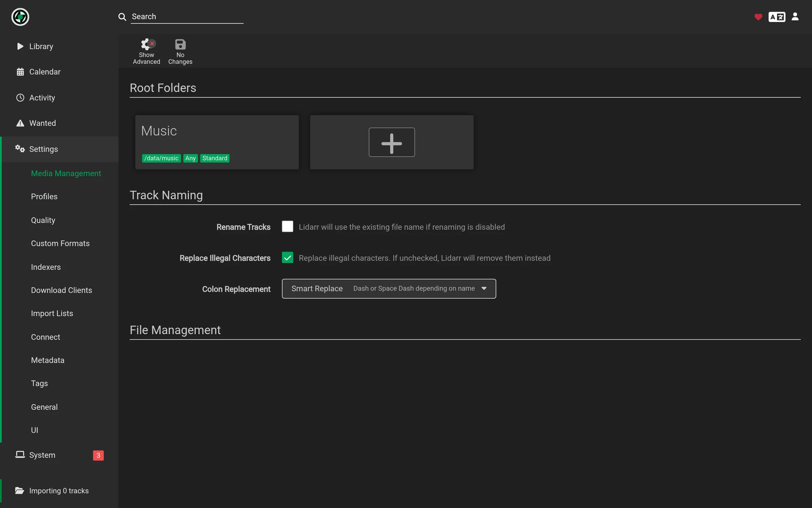
Task: Open General settings
Action: coord(44,407)
